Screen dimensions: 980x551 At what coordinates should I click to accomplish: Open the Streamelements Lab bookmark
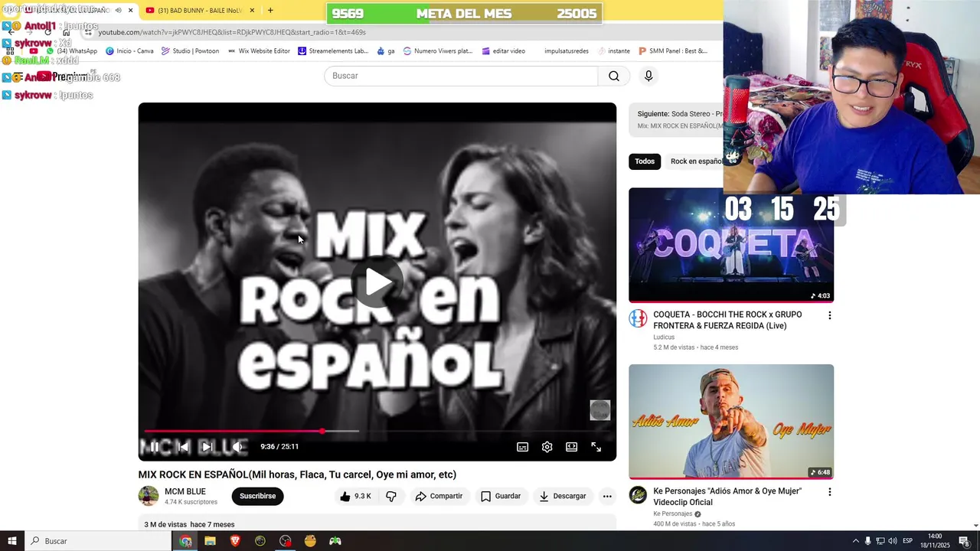coord(333,51)
